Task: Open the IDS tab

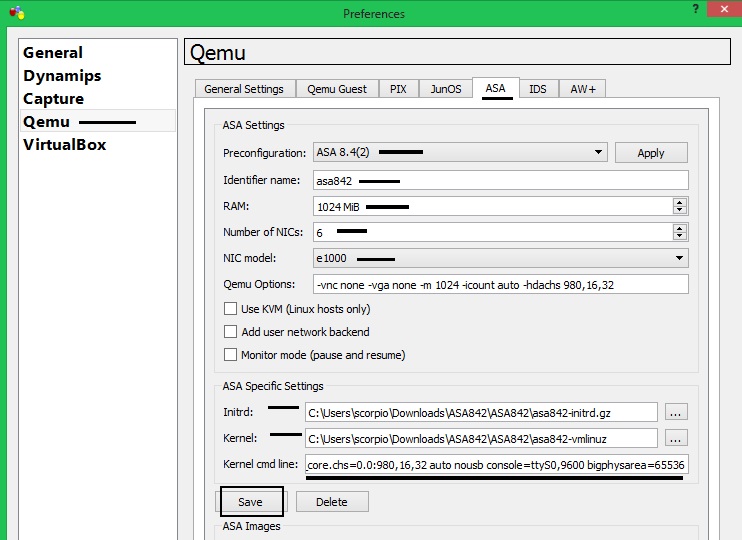Action: coord(538,89)
